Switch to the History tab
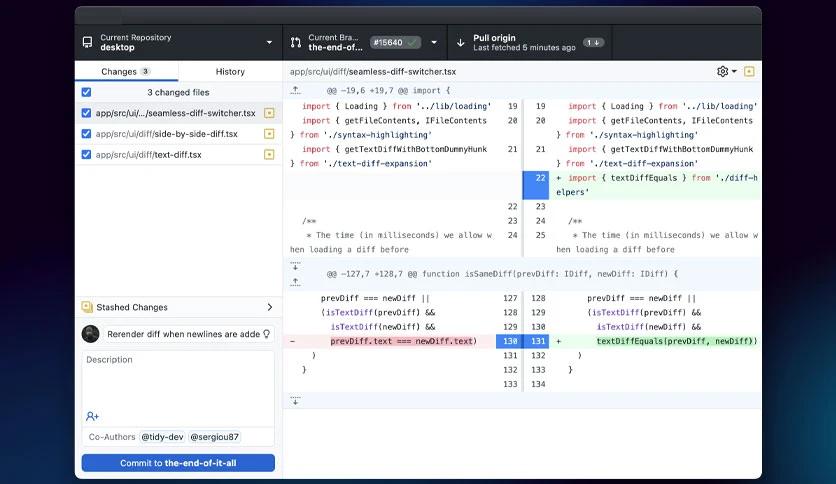836x484 pixels. tap(230, 71)
